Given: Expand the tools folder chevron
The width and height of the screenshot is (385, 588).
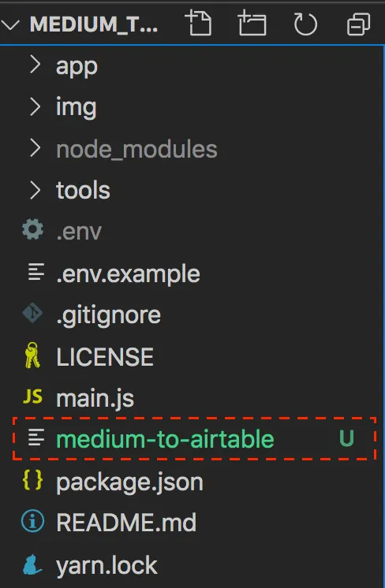Looking at the screenshot, I should [35, 190].
